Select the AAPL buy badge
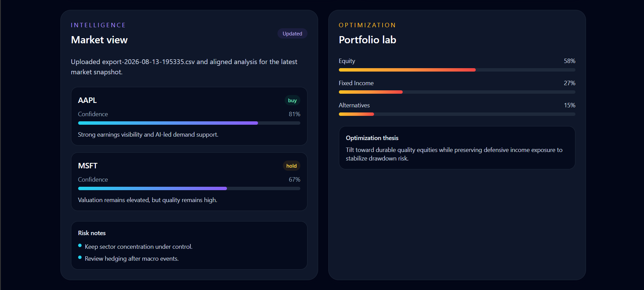644x290 pixels. click(292, 101)
